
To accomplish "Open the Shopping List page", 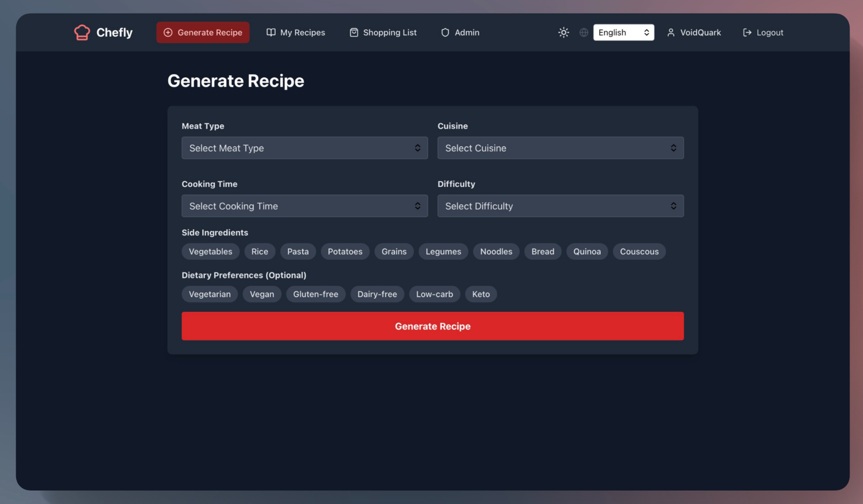I will click(383, 32).
